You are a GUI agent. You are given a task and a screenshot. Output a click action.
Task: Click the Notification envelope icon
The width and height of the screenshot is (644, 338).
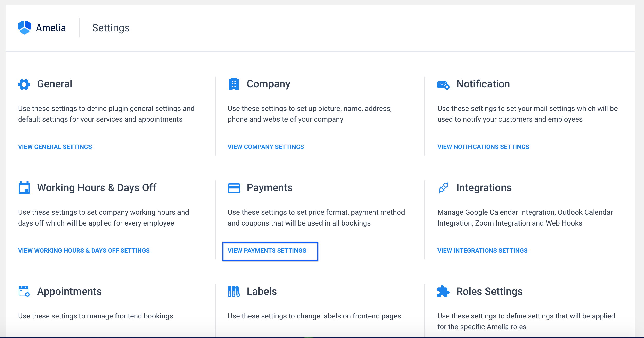[443, 84]
